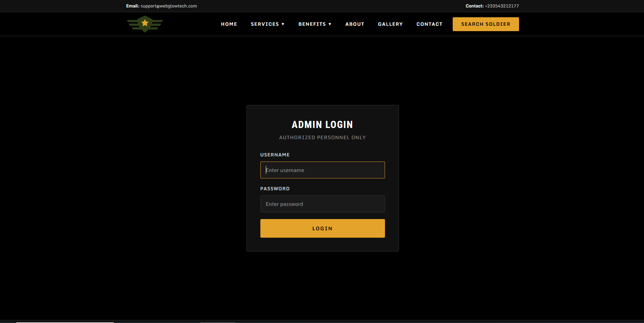Submit with the Login button
This screenshot has height=323, width=644.
click(322, 228)
